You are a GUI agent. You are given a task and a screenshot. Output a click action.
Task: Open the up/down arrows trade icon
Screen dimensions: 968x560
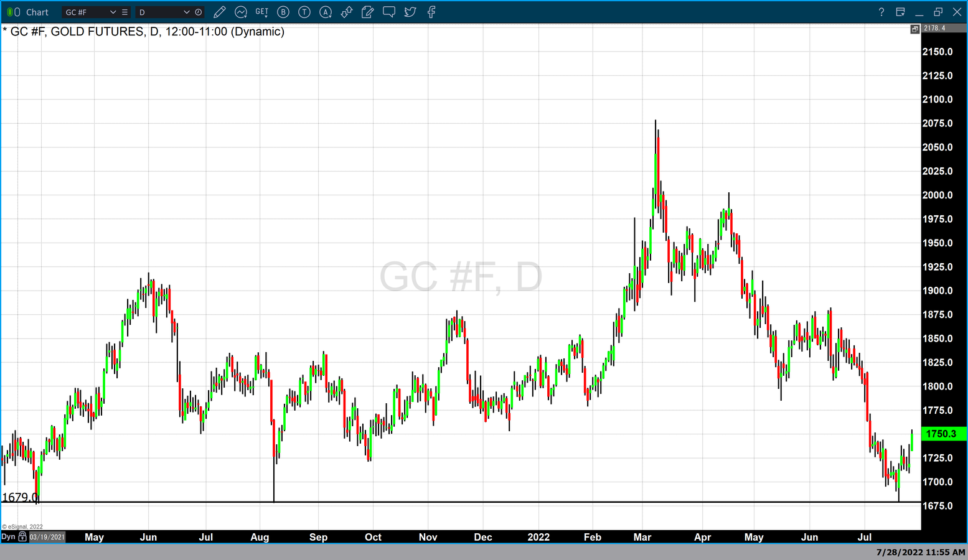tap(347, 12)
